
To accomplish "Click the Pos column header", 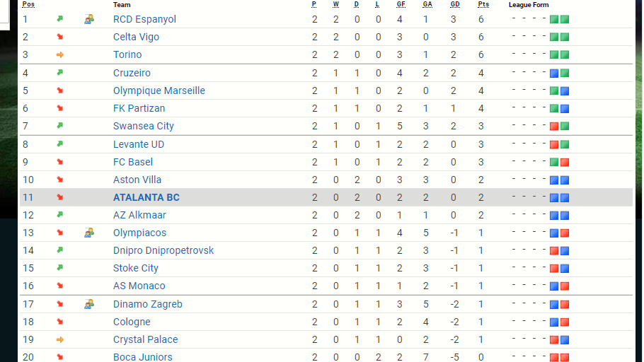I will pos(28,5).
